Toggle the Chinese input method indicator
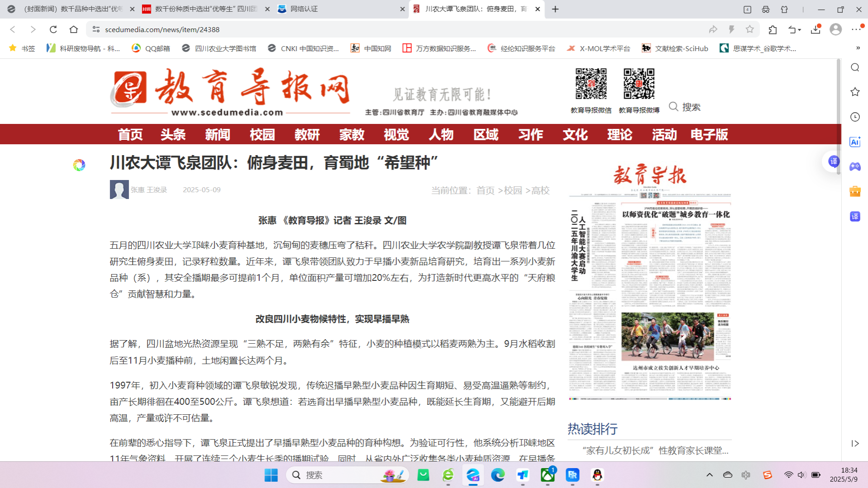868x488 pixels. (746, 475)
